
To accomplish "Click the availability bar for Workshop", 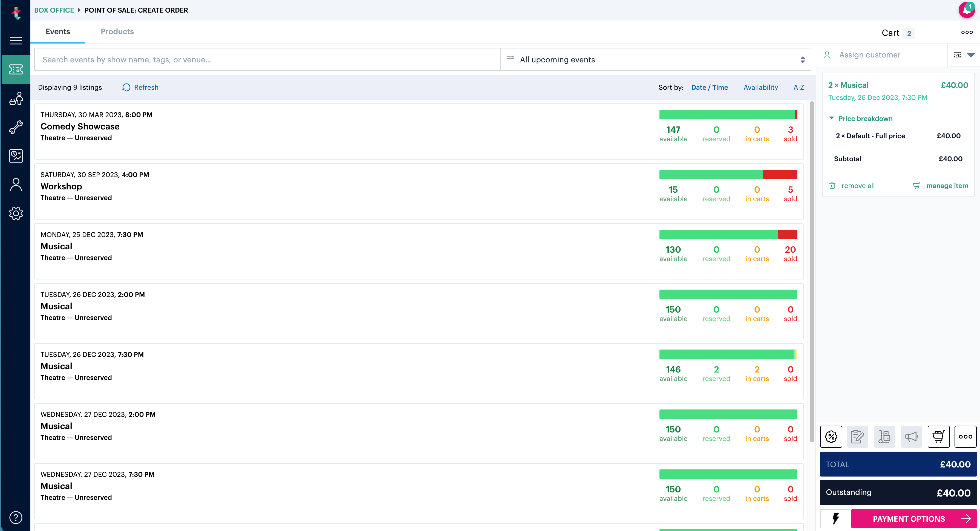I will 728,174.
